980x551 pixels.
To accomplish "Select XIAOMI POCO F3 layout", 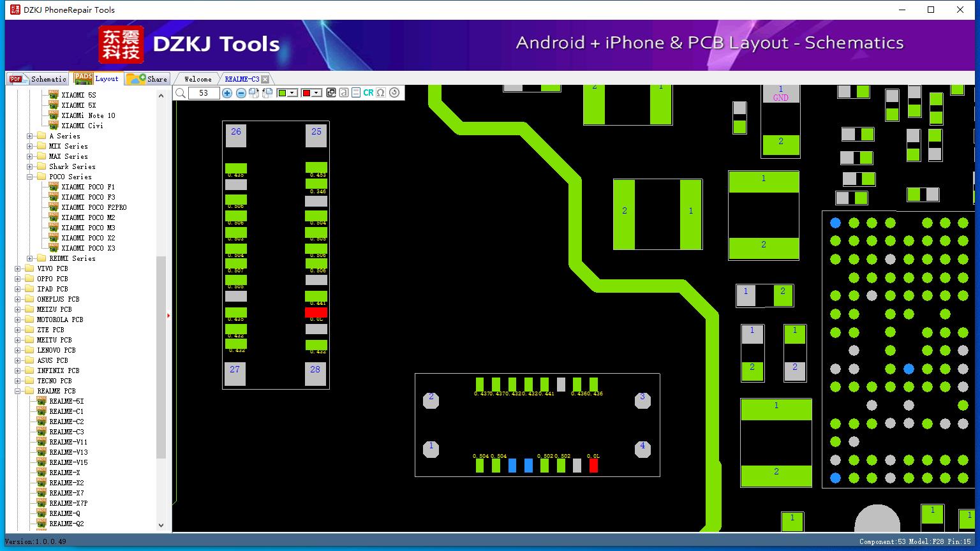I will click(88, 197).
